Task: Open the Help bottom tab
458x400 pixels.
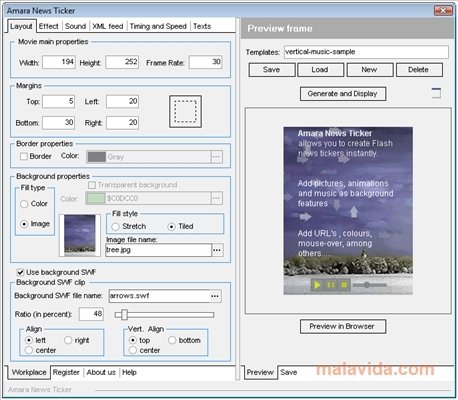Action: pos(129,372)
